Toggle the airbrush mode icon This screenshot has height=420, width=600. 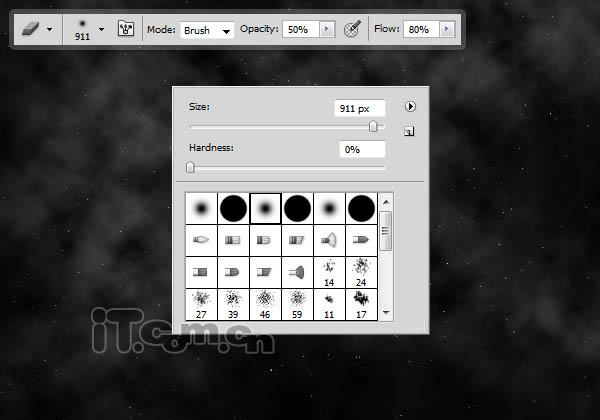[x=352, y=29]
